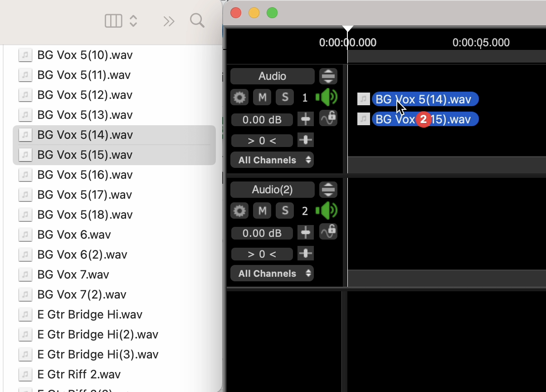The width and height of the screenshot is (546, 392).
Task: Open settings gear on Audio track 1
Action: (x=239, y=97)
